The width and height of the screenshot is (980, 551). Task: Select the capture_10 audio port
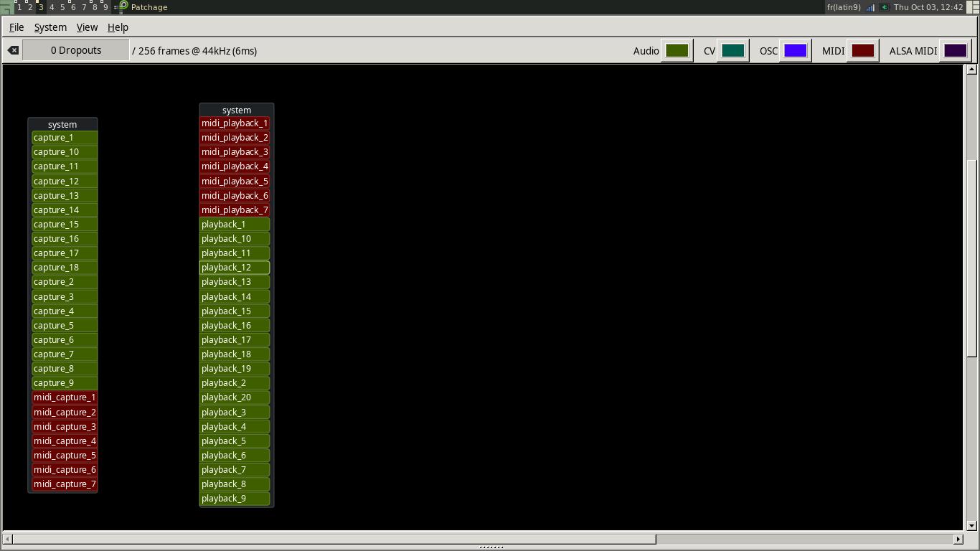(x=65, y=152)
